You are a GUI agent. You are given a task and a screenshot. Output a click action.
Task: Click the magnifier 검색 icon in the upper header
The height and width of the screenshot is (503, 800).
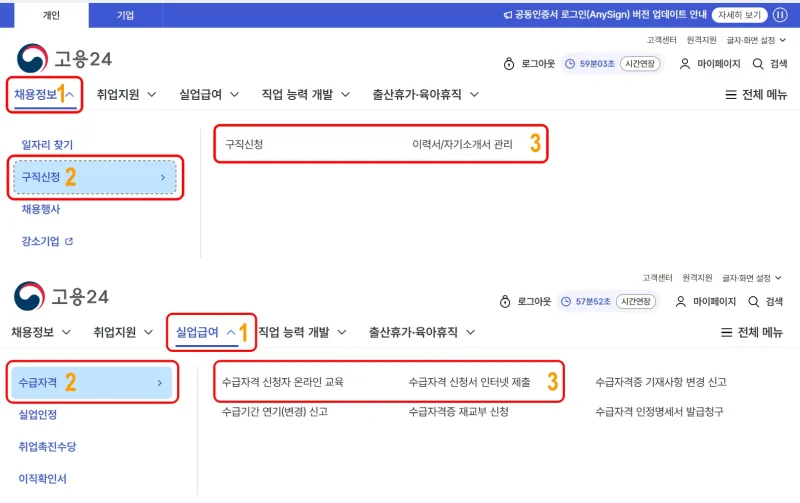(x=758, y=64)
